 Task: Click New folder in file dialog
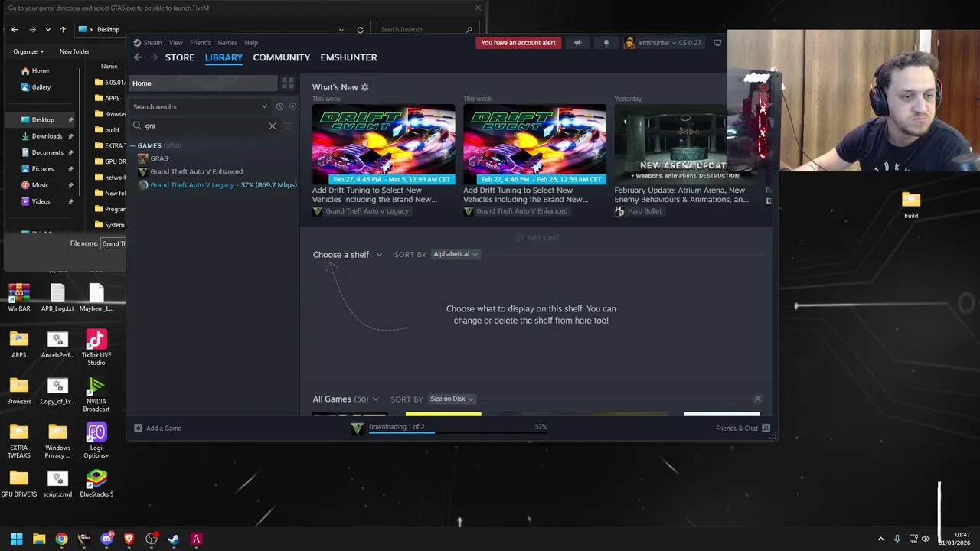[x=74, y=51]
